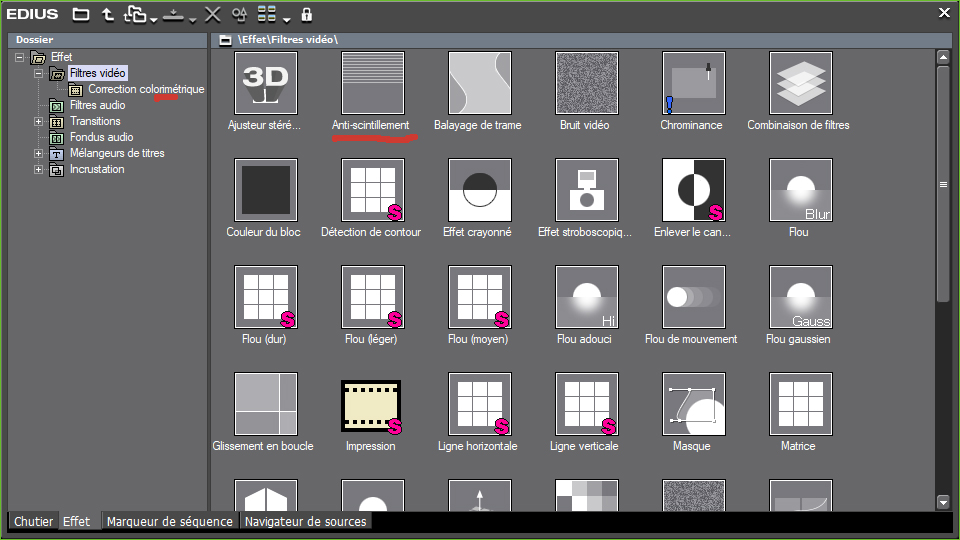The width and height of the screenshot is (960, 540).
Task: Expand the Transitions tree node
Action: 39,122
